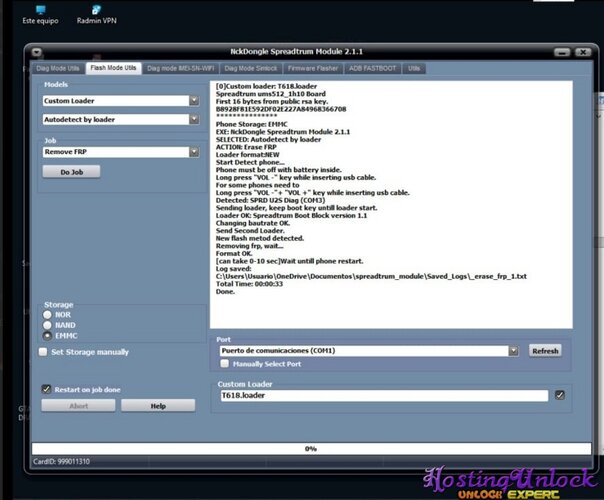
Task: Click the Do Job button
Action: tap(72, 172)
